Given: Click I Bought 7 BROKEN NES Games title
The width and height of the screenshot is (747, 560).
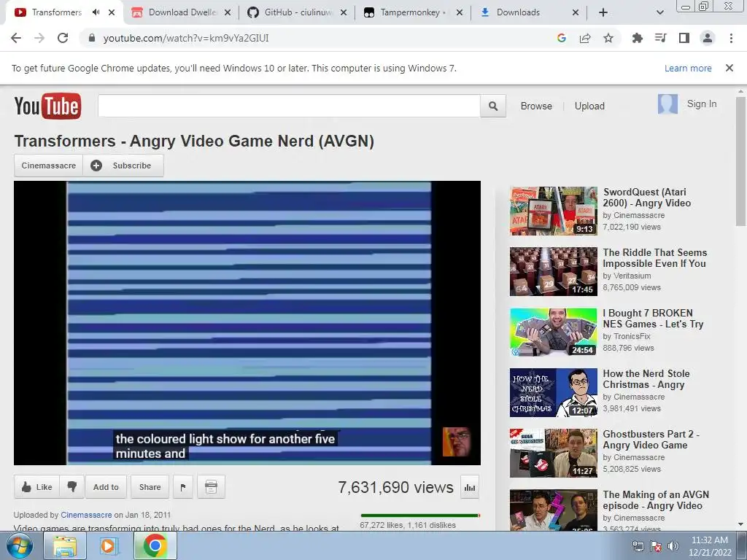Looking at the screenshot, I should (653, 318).
